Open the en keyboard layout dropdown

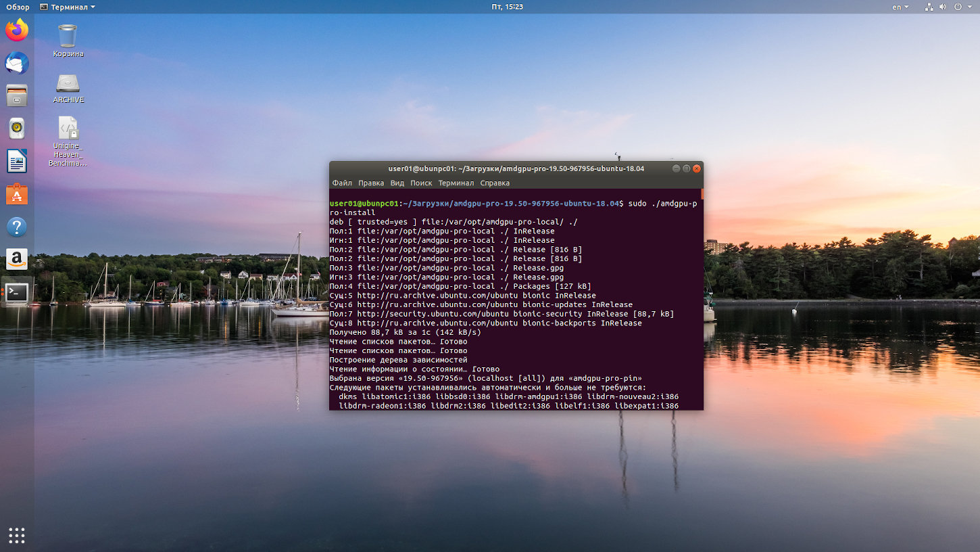tap(900, 7)
